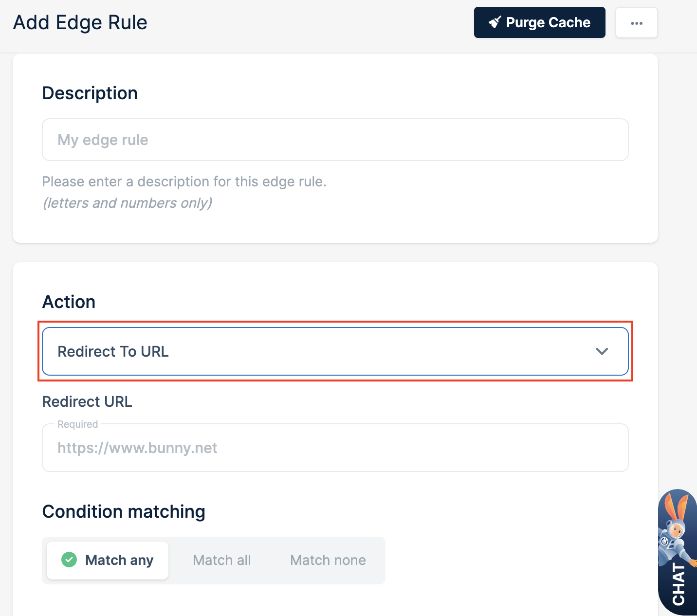The height and width of the screenshot is (616, 697).
Task: Focus the My edge rule description field
Action: (335, 140)
